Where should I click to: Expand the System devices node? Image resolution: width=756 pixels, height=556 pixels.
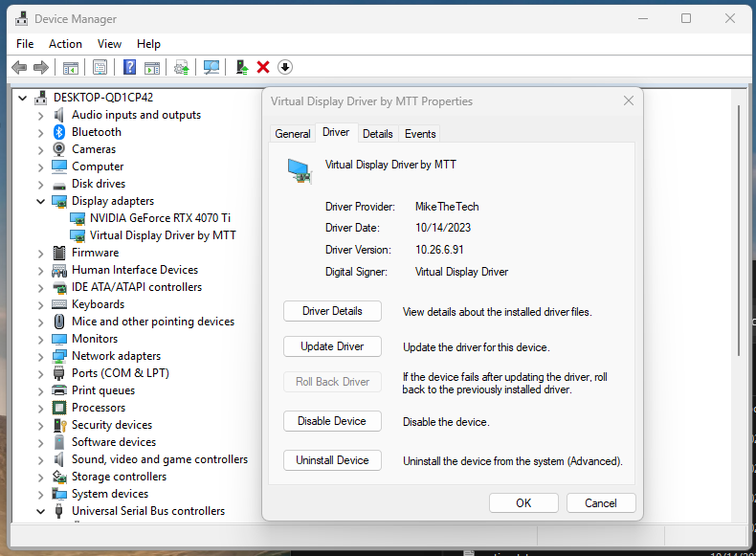click(40, 495)
